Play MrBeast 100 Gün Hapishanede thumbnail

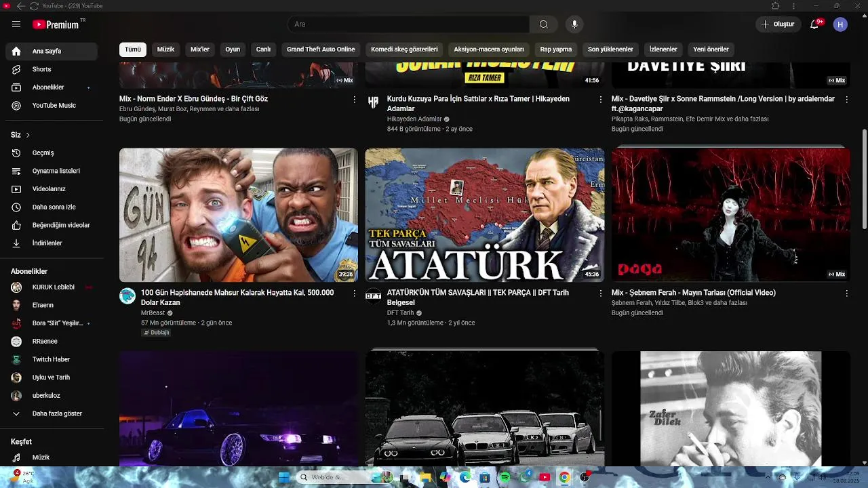tap(239, 215)
